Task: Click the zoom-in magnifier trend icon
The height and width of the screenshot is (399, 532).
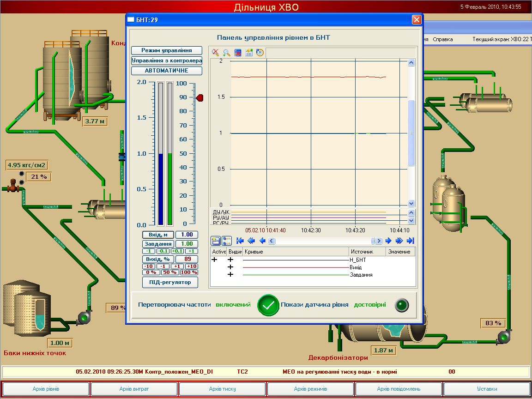Action: [x=227, y=53]
